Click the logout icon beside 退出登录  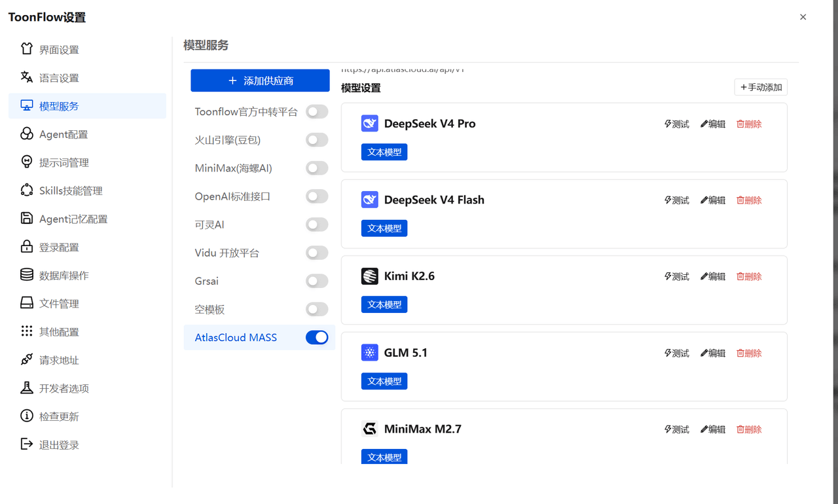tap(27, 444)
